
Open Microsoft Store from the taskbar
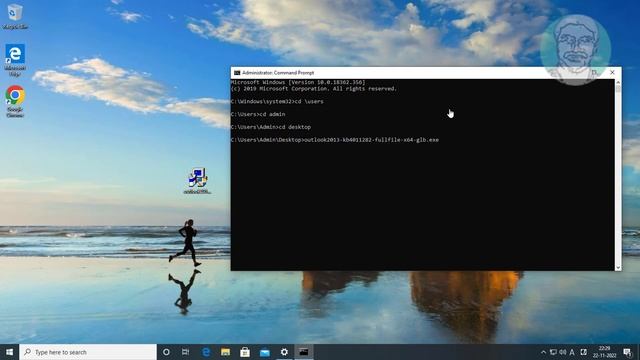pos(245,352)
